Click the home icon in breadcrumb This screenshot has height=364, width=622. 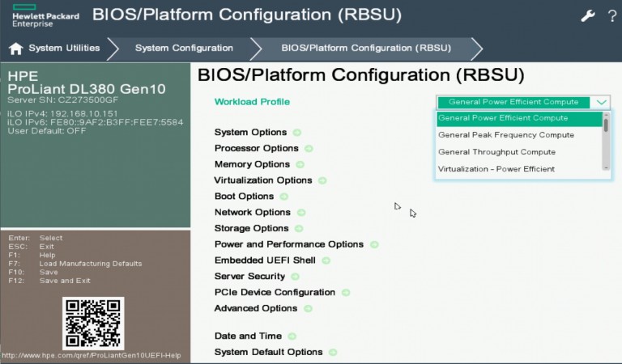pos(15,49)
